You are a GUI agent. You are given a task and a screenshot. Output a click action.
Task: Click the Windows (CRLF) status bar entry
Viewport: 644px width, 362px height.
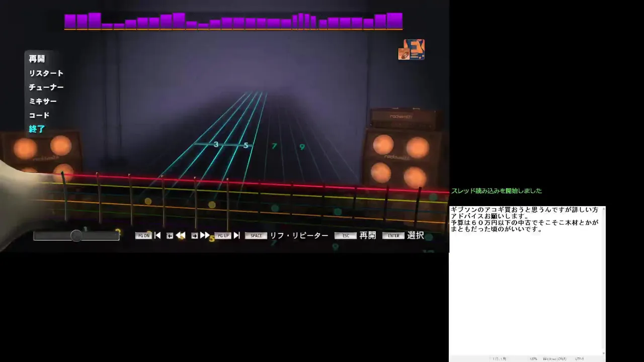[x=554, y=358]
